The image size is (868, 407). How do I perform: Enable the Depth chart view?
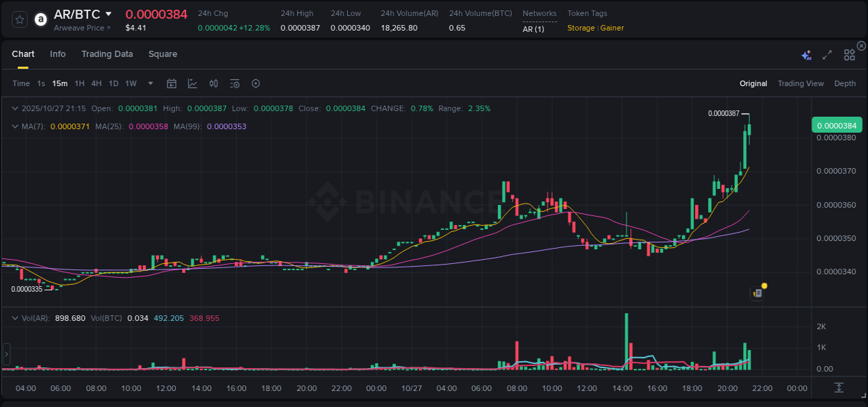844,83
